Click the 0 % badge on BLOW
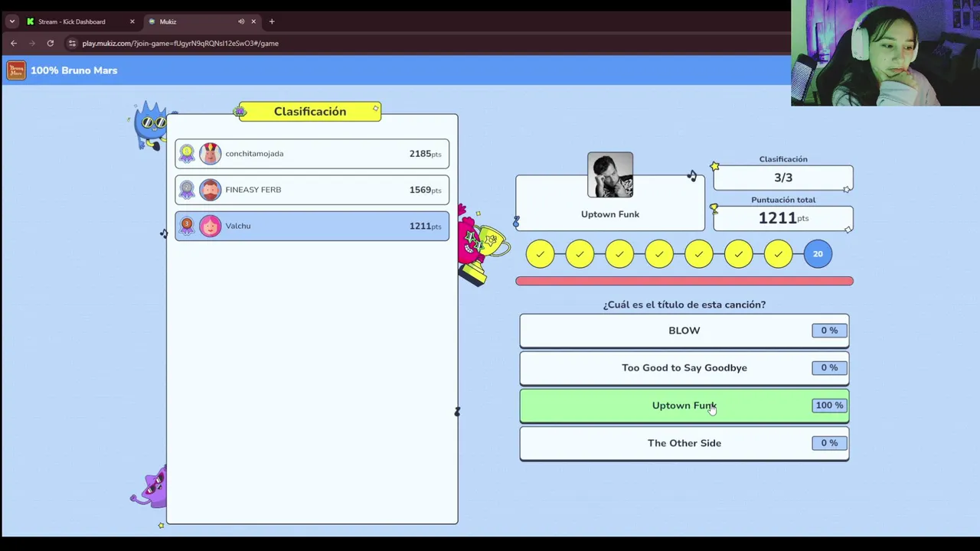The width and height of the screenshot is (980, 551). pos(829,331)
